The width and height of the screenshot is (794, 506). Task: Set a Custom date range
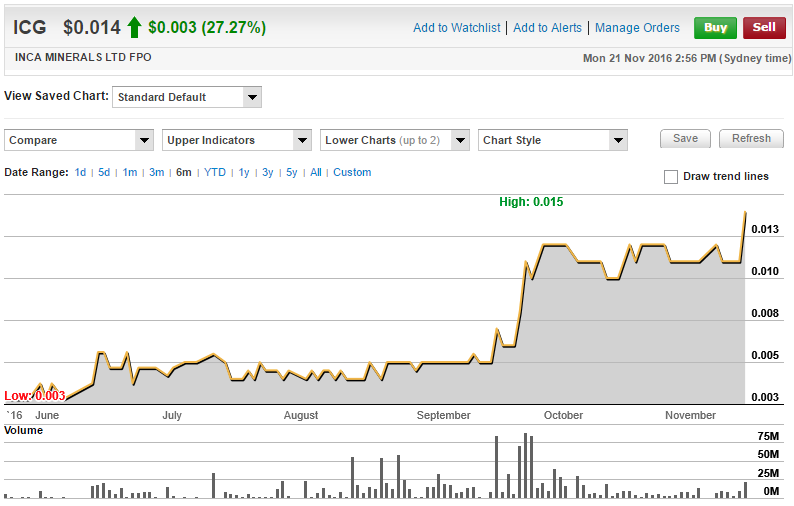pyautogui.click(x=352, y=172)
